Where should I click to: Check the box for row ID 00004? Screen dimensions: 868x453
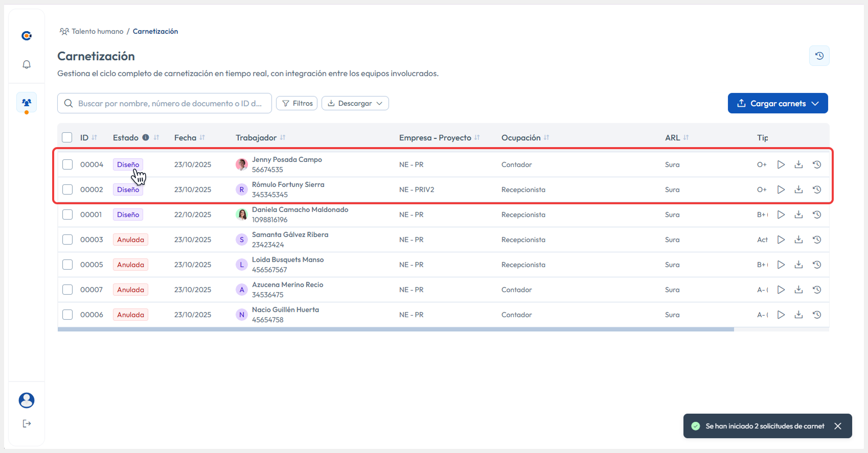[x=67, y=164]
